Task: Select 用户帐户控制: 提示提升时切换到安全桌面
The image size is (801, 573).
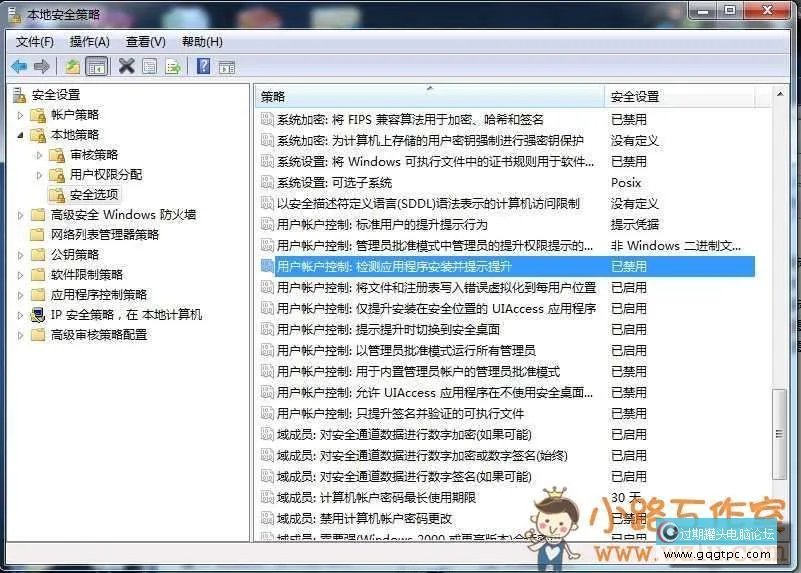Action: click(388, 329)
